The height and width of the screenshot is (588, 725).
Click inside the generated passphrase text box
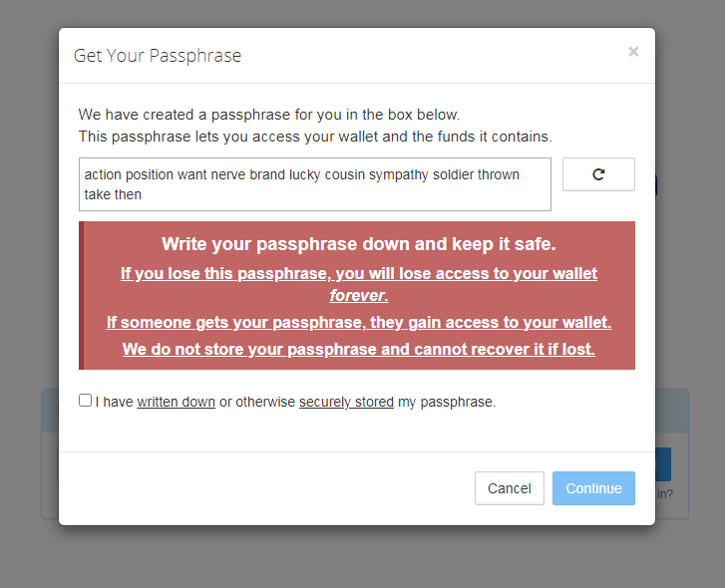314,184
